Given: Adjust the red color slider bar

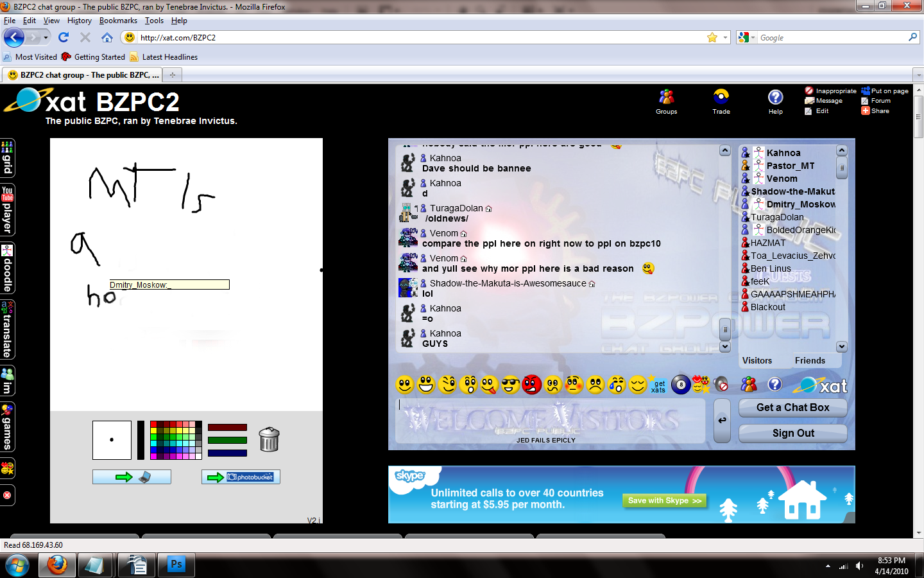Looking at the screenshot, I should [227, 427].
